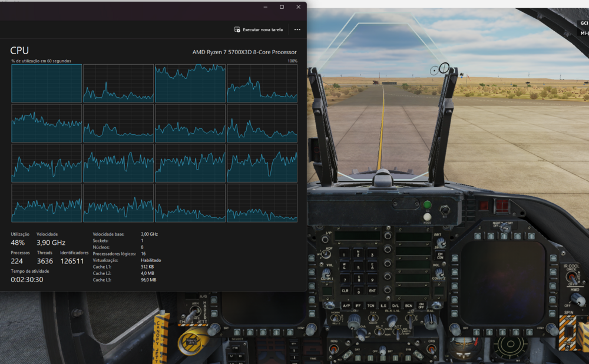Screen dimensions: 589x364
Task: Select the A/P function on the UFC
Action: [346, 306]
